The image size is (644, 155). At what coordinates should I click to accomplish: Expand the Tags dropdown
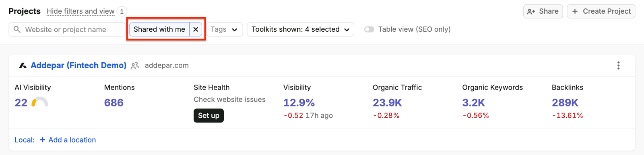(x=224, y=29)
